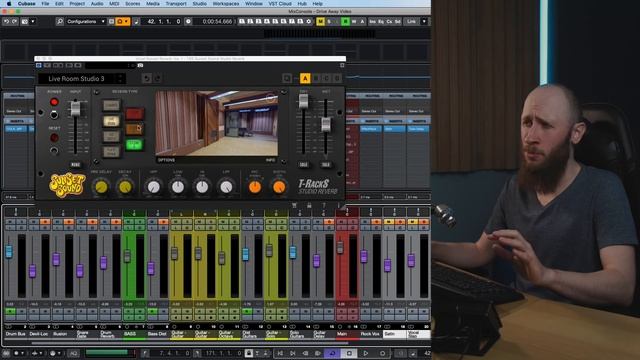Open the VST Cloud menu
Viewport: 640px width, 360px height.
coord(280,3)
